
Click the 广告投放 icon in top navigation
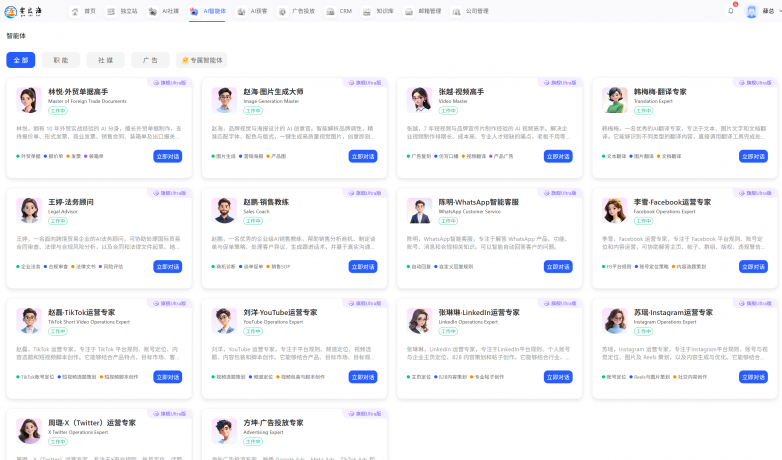click(x=282, y=11)
